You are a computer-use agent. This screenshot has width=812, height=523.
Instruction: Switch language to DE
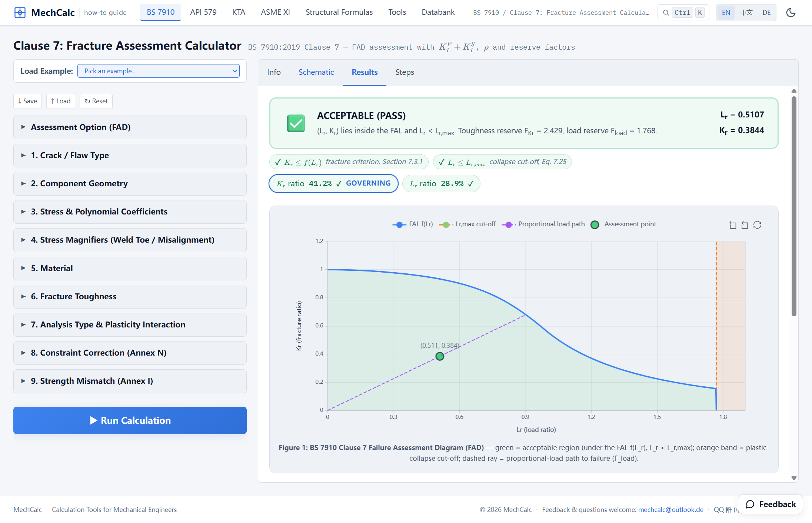[x=766, y=13]
